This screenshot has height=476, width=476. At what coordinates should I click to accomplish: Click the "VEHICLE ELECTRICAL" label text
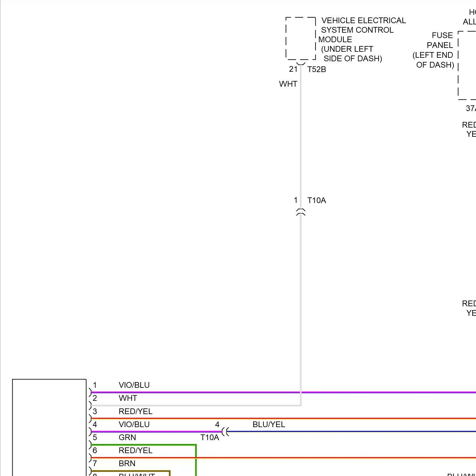pos(364,21)
